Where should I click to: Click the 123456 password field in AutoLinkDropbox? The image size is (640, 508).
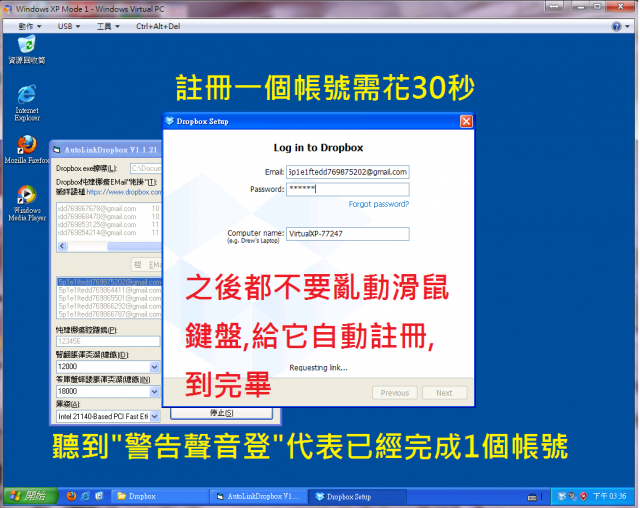(x=108, y=342)
